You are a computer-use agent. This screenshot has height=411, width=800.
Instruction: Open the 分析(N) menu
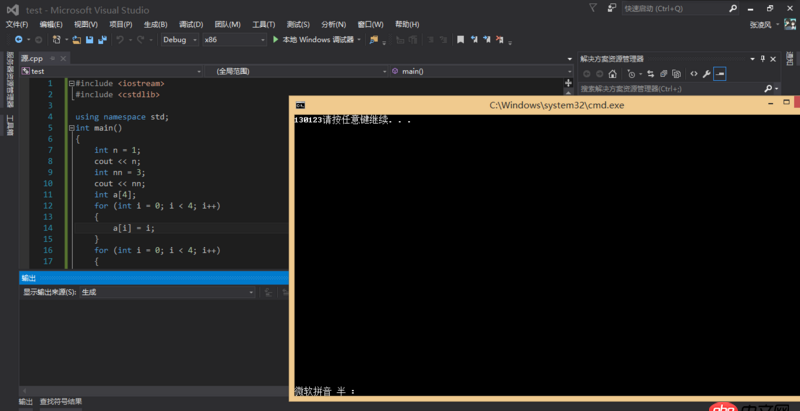pos(334,24)
